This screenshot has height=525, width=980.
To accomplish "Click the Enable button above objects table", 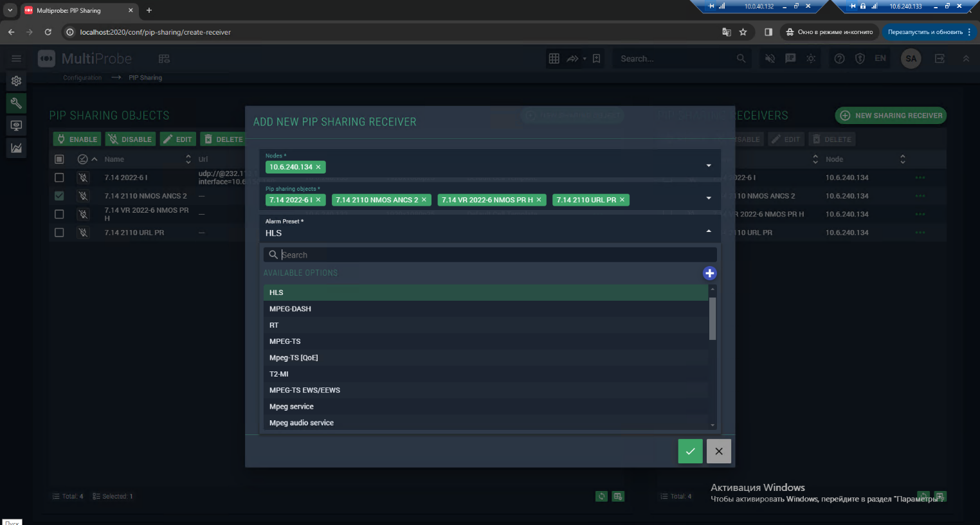I will pos(77,139).
